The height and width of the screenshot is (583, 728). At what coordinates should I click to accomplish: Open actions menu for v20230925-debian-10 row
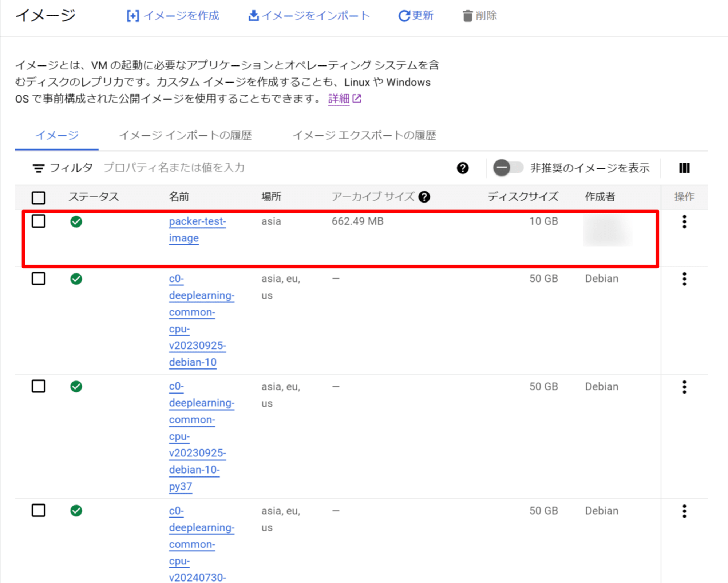click(x=684, y=279)
